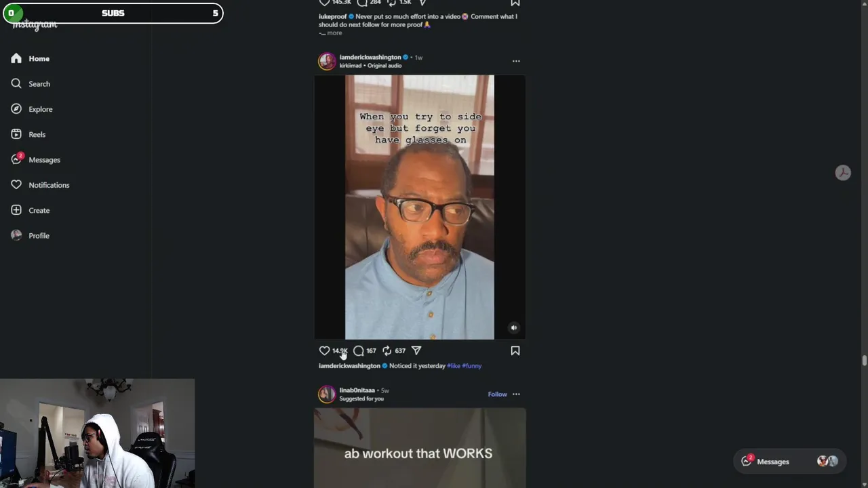Follow linab0nitaaa
Image resolution: width=868 pixels, height=488 pixels.
497,394
